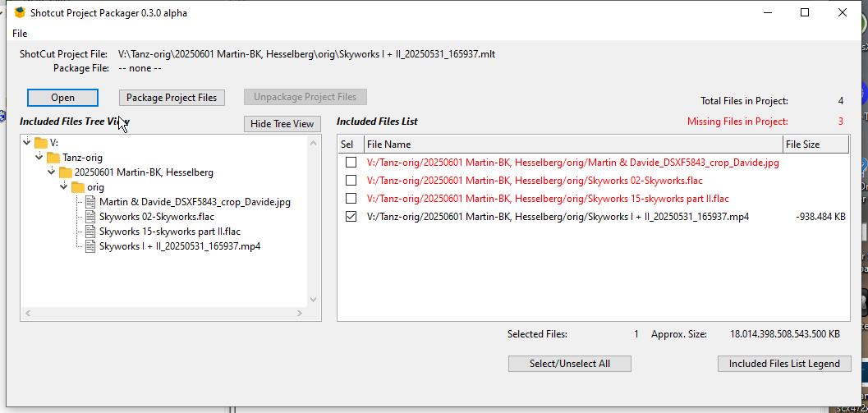Maximize the Shotcut Project Packager window
The image size is (868, 413).
(805, 13)
